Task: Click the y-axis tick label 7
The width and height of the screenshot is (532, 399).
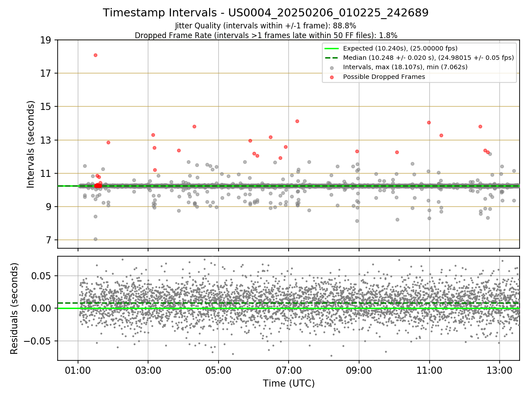Action: point(50,240)
